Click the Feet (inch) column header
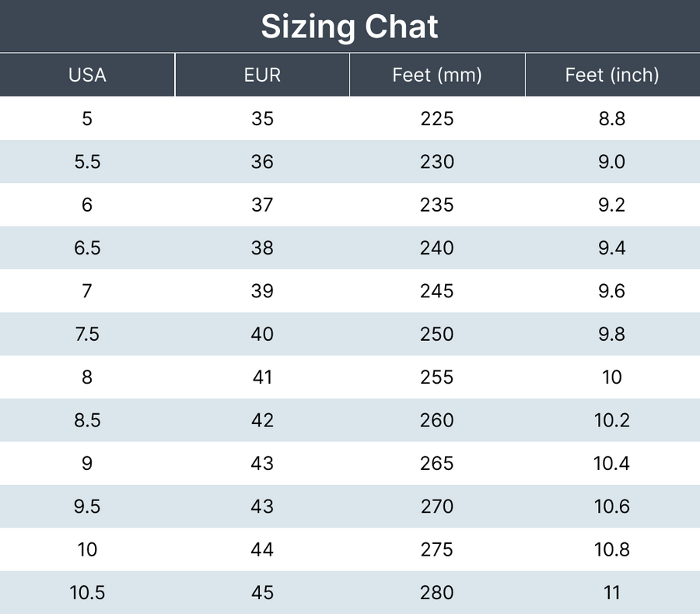This screenshot has width=700, height=614. [x=612, y=75]
